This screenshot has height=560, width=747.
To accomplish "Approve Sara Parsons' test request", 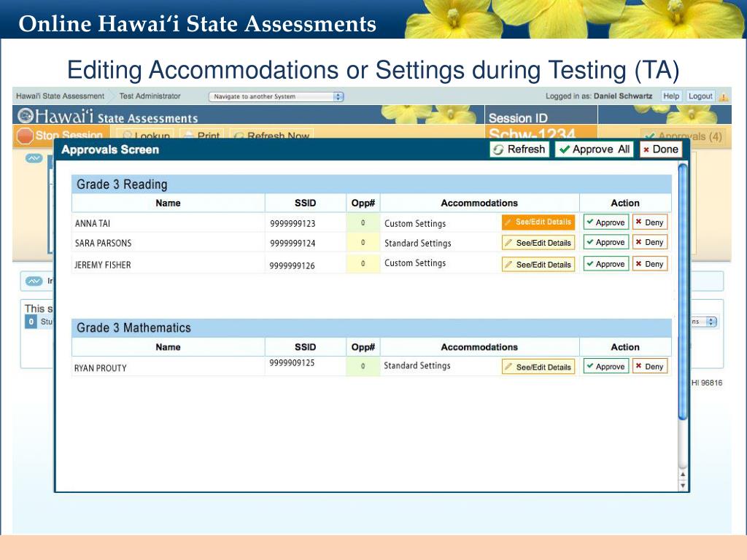I will (x=606, y=242).
